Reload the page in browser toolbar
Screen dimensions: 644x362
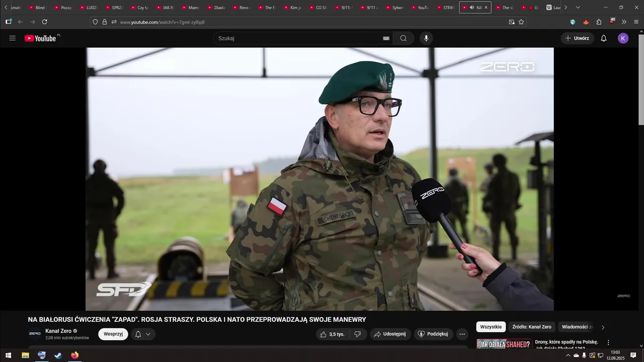(45, 22)
